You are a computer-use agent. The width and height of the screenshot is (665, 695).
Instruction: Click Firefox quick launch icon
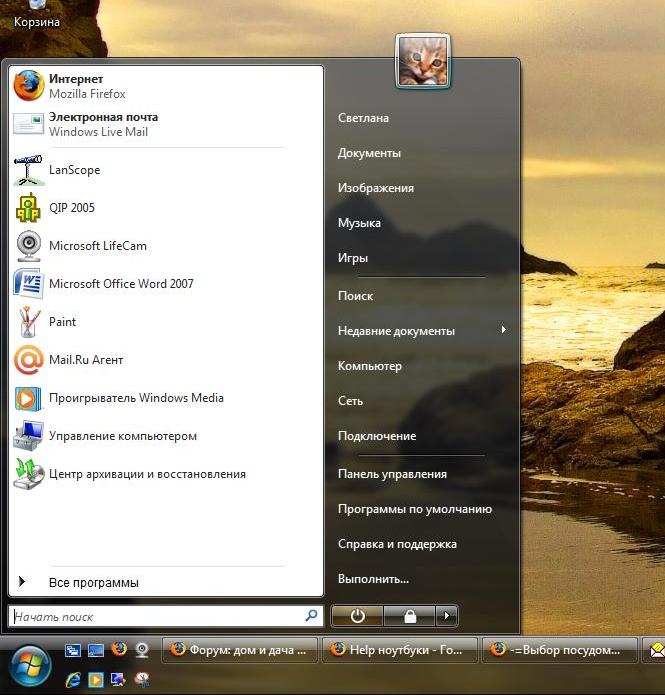point(119,649)
